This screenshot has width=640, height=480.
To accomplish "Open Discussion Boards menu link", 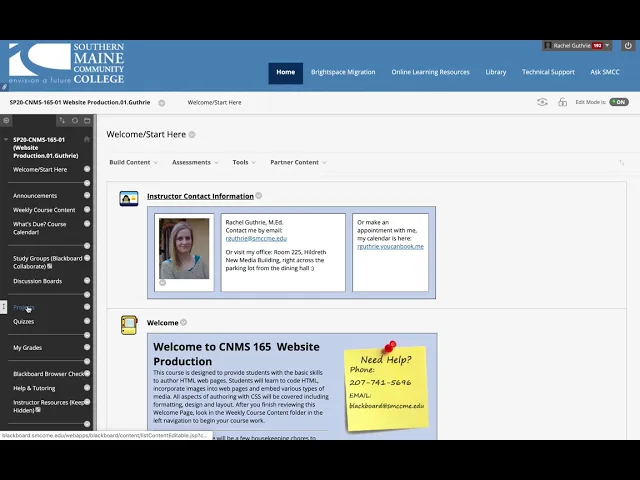I will click(38, 281).
